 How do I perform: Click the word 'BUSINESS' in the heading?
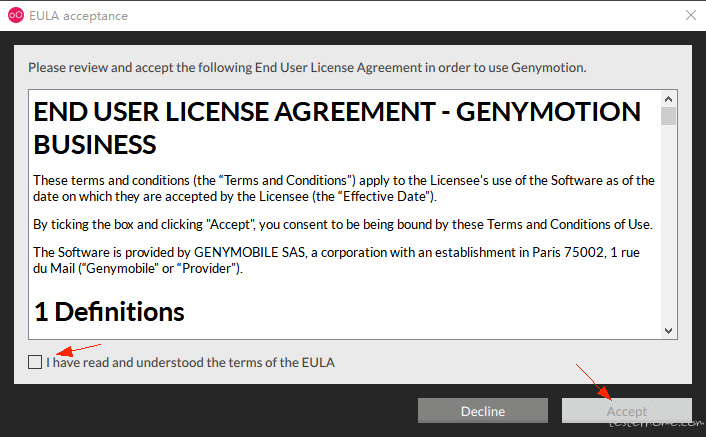coord(95,144)
